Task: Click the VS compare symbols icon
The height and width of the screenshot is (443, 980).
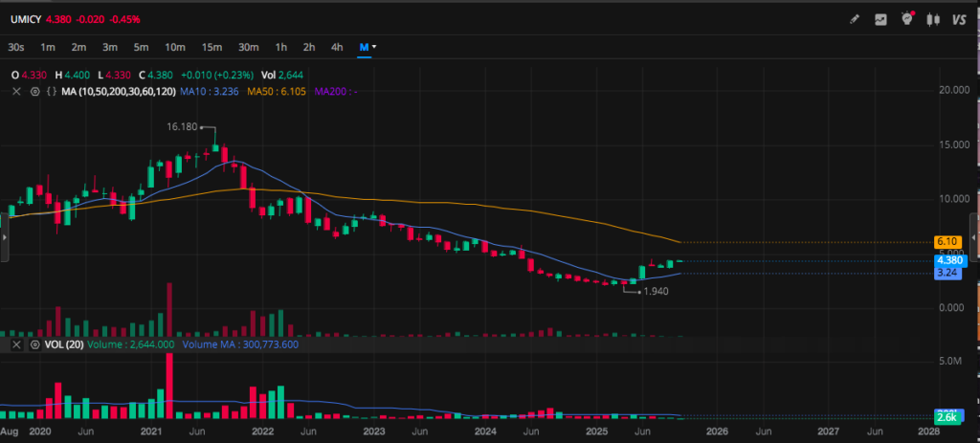Action: (958, 19)
